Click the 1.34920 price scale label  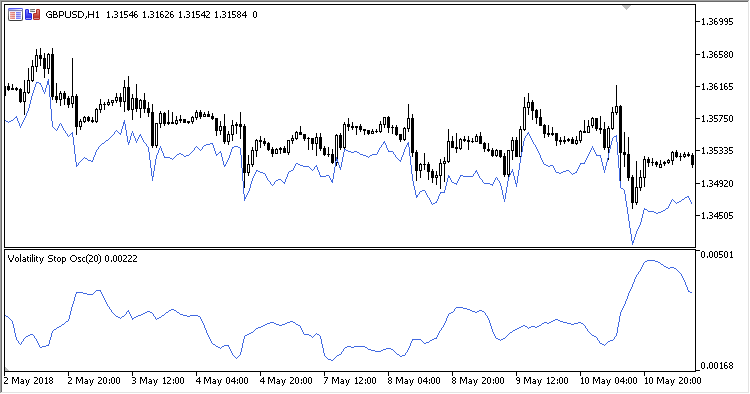(717, 184)
